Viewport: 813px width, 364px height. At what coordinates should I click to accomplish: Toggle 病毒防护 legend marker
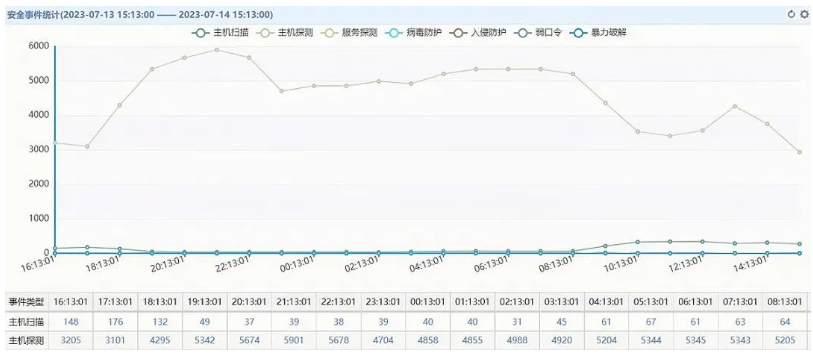[413, 34]
